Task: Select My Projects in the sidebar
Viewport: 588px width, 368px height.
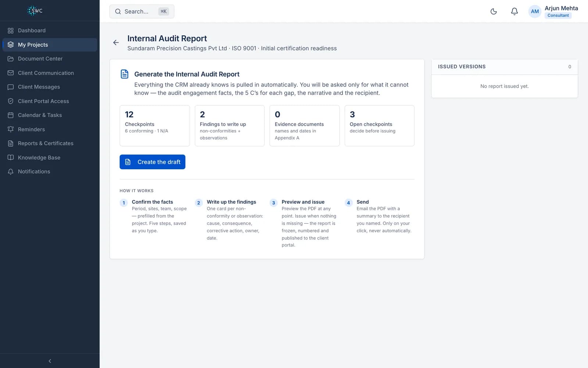Action: (x=50, y=45)
